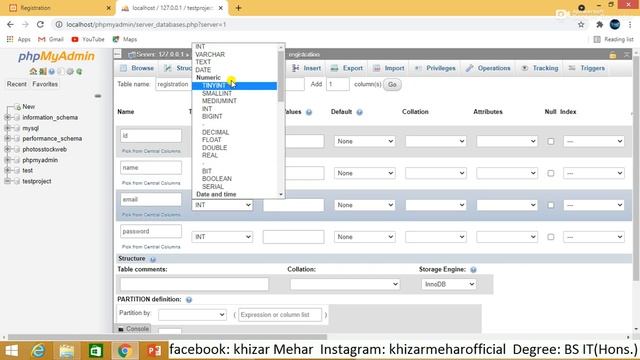Open the new browser tab plus button
The height and width of the screenshot is (360, 640).
point(238,8)
